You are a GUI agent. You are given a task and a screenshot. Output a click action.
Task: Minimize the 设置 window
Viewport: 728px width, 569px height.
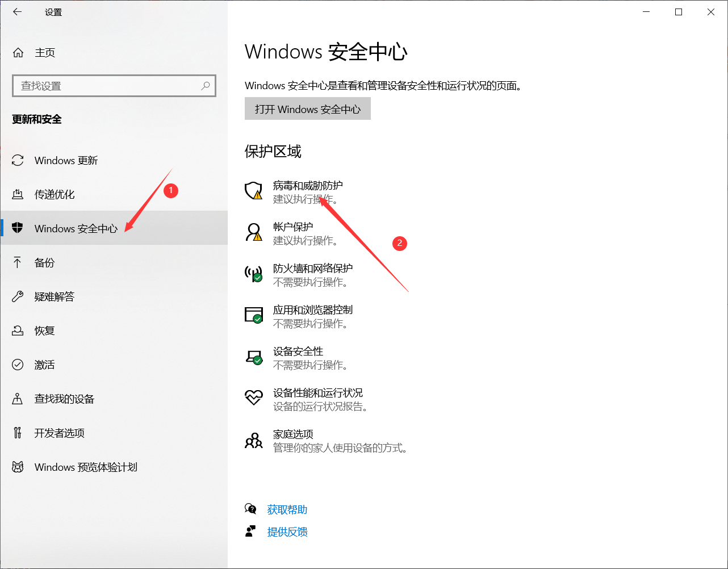click(x=646, y=12)
